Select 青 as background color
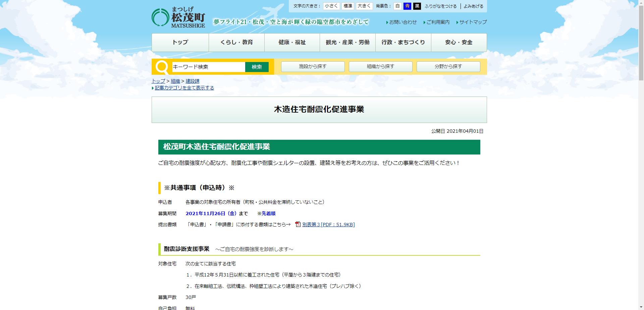This screenshot has height=310, width=644. pyautogui.click(x=407, y=6)
